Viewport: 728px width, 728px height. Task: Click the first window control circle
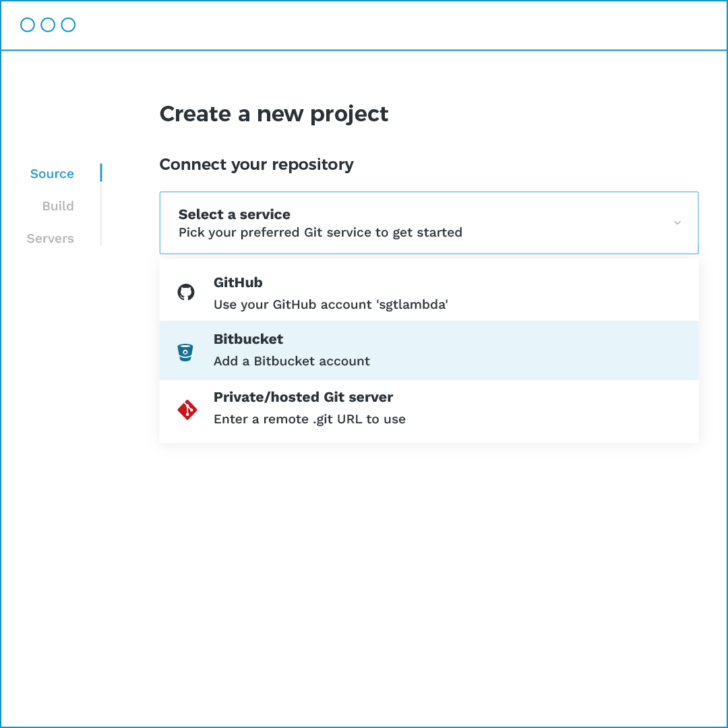pyautogui.click(x=28, y=25)
